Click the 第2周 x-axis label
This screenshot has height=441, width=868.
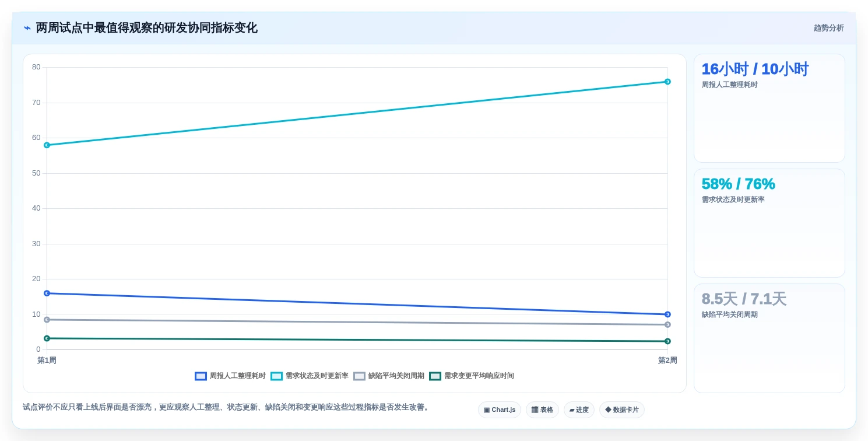667,361
